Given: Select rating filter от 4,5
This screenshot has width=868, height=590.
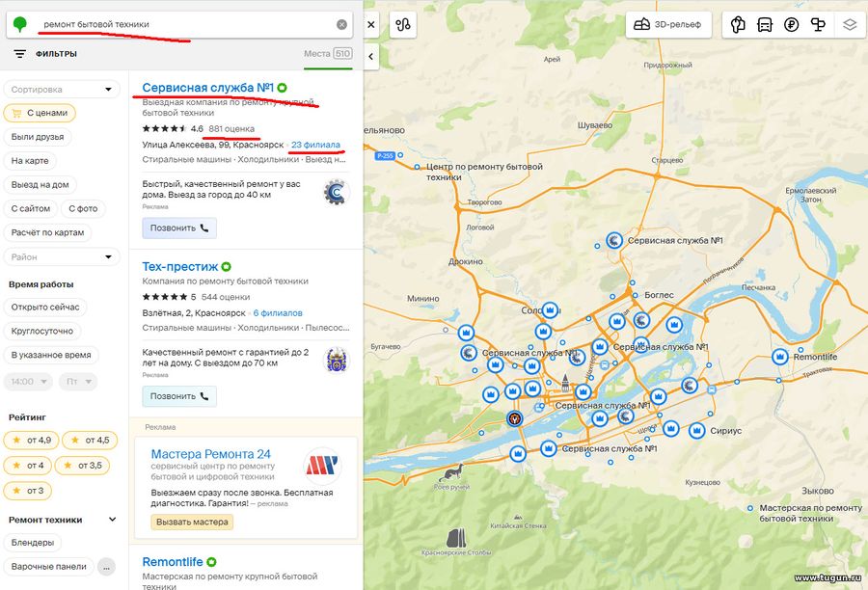Looking at the screenshot, I should [x=90, y=440].
